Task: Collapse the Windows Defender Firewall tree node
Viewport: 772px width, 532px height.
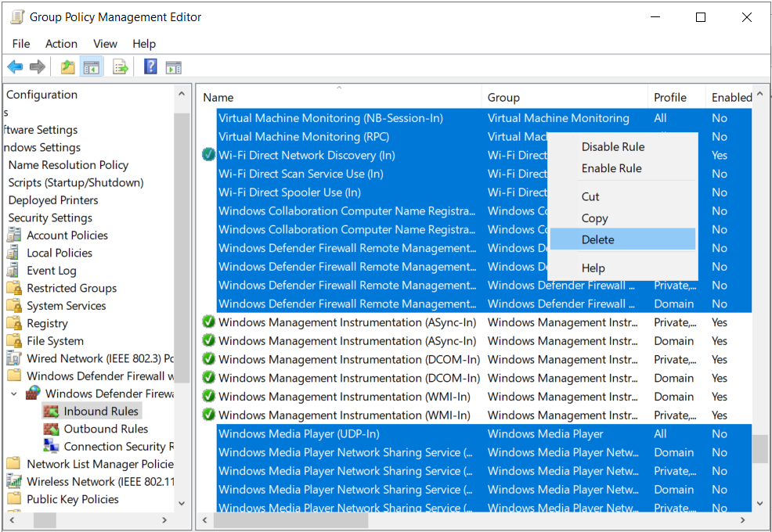Action: [14, 394]
